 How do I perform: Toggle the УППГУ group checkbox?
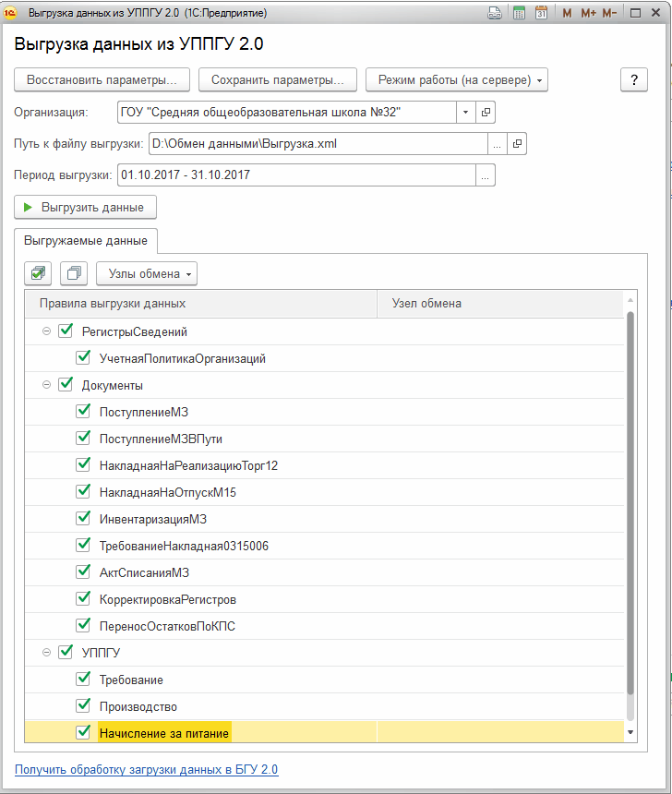[66, 653]
